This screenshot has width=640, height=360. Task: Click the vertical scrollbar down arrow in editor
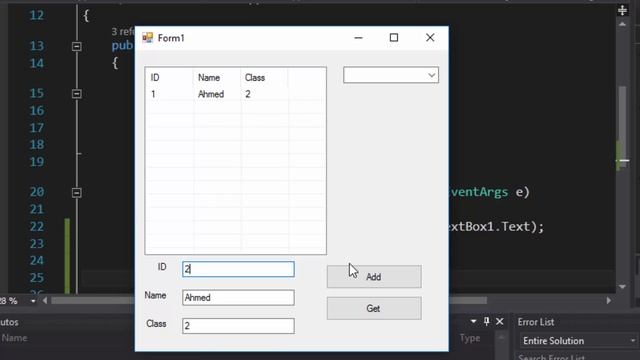tap(622, 287)
